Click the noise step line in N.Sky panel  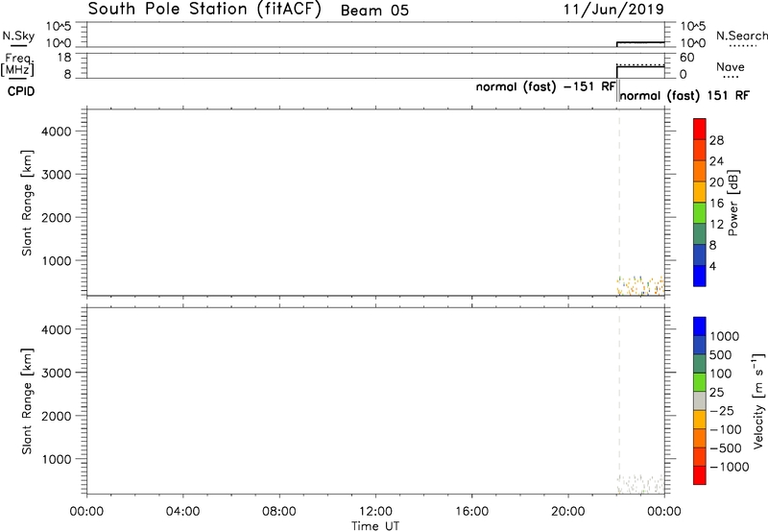pyautogui.click(x=640, y=42)
